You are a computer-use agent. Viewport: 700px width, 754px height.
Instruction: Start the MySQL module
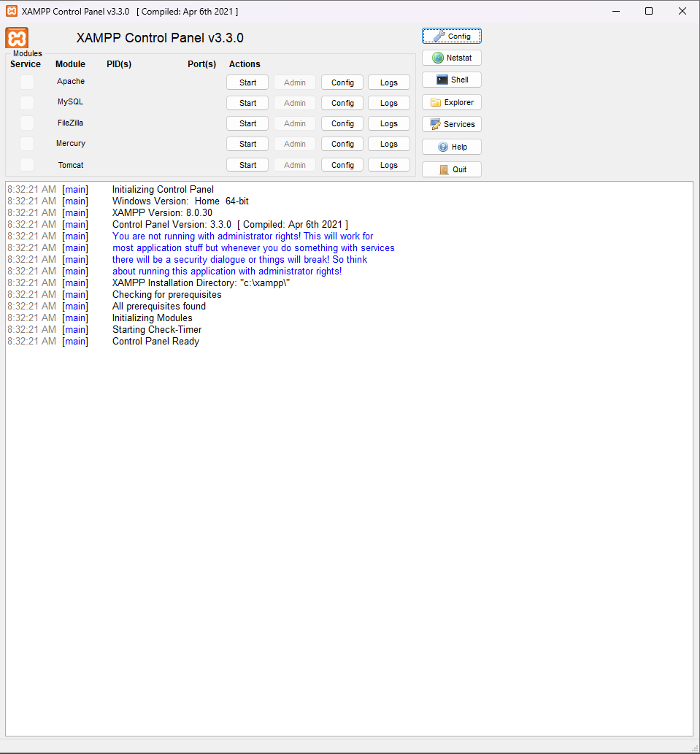tap(247, 103)
